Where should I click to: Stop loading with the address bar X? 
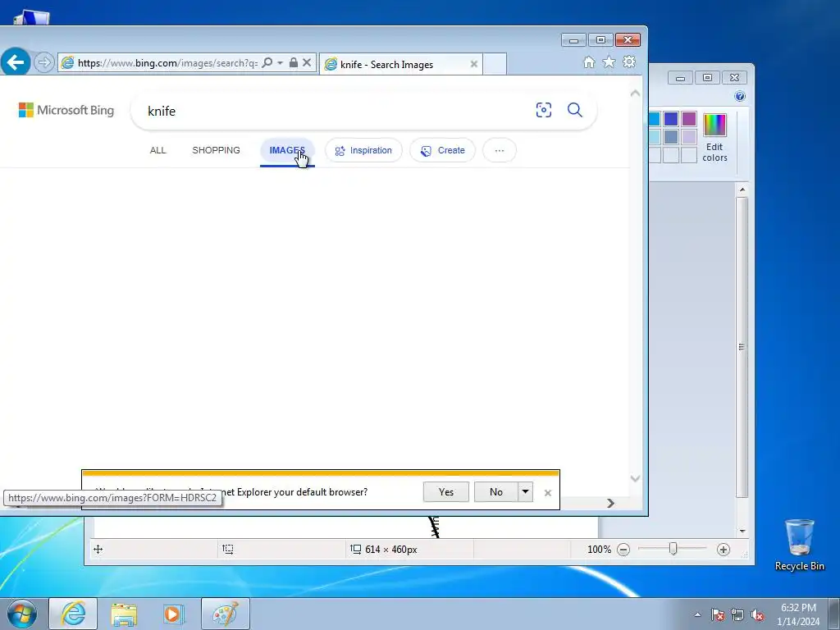click(307, 62)
